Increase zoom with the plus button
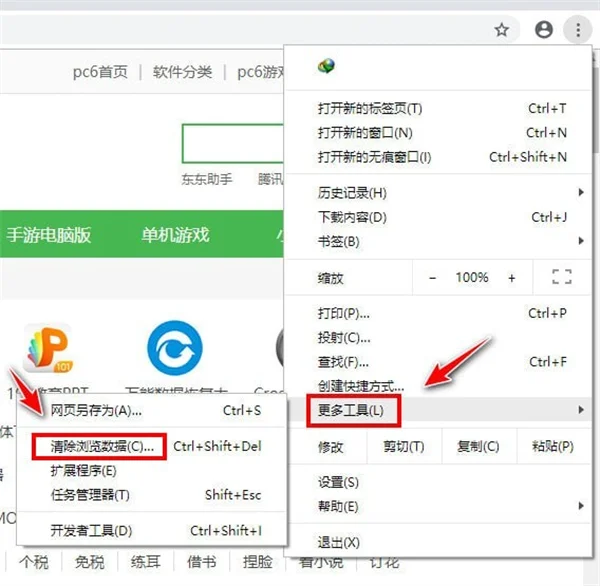 [x=512, y=278]
